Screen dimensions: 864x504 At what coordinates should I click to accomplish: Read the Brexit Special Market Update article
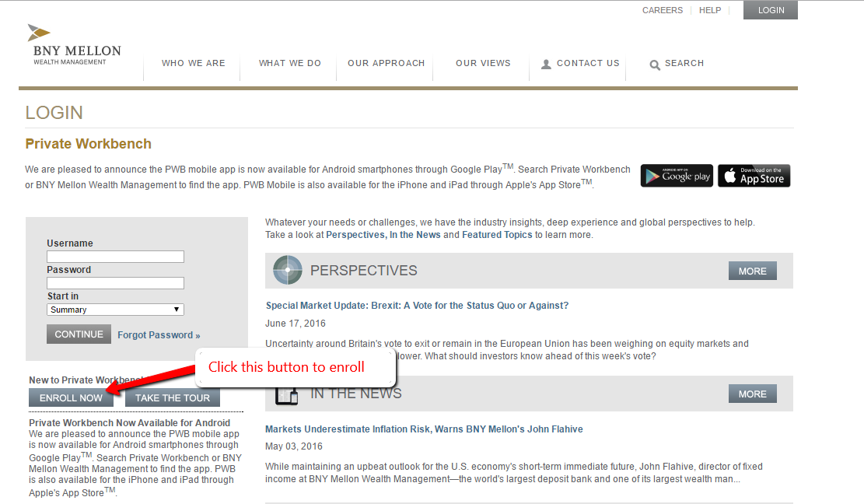coord(417,305)
